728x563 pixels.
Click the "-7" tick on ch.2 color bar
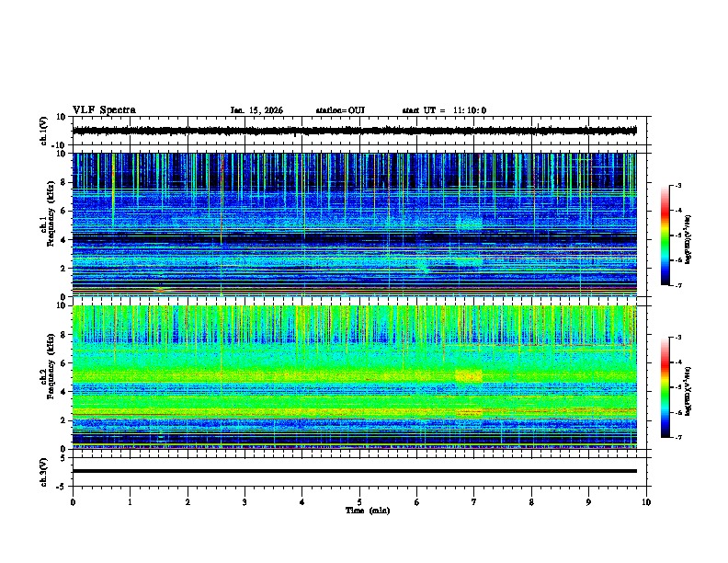(677, 437)
